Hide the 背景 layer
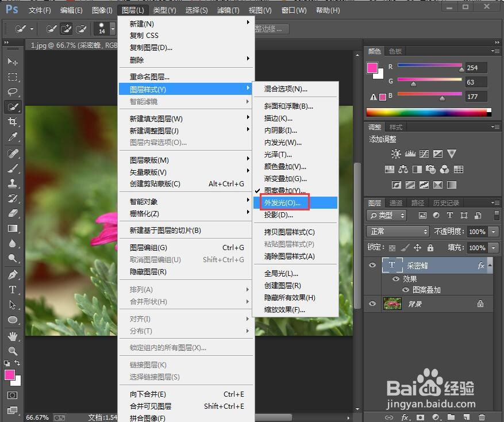 point(372,303)
